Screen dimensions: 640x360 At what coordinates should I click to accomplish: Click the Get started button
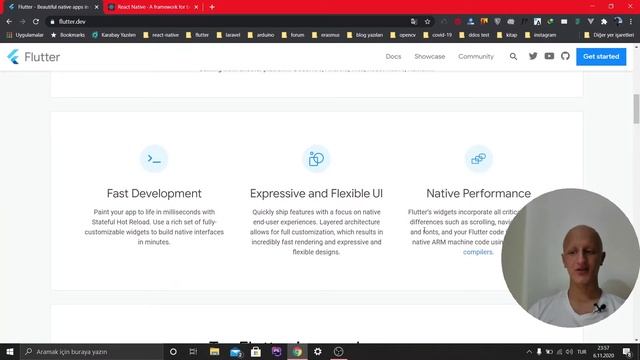pos(601,57)
